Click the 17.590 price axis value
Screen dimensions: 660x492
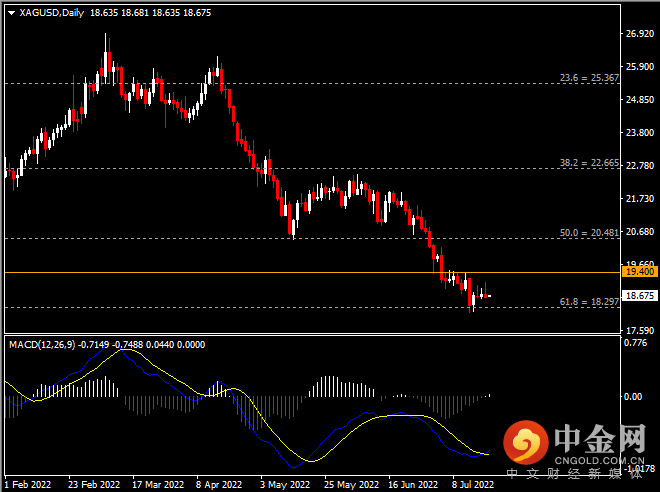coord(640,331)
